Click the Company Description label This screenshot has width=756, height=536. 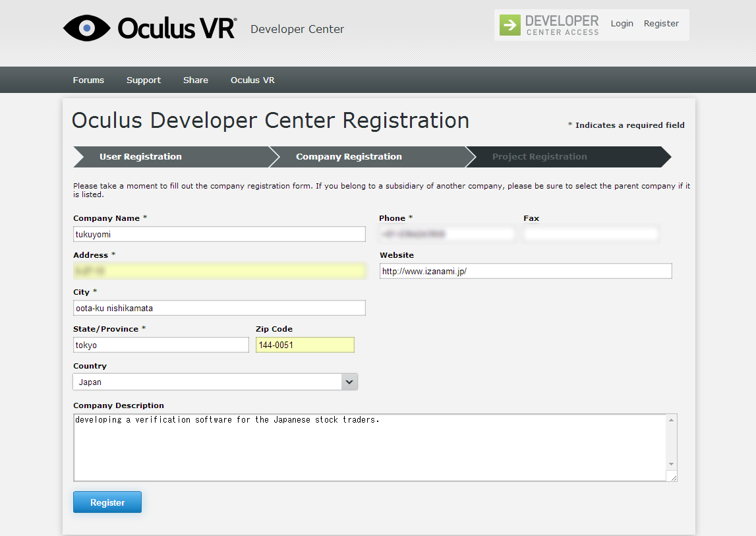point(119,405)
